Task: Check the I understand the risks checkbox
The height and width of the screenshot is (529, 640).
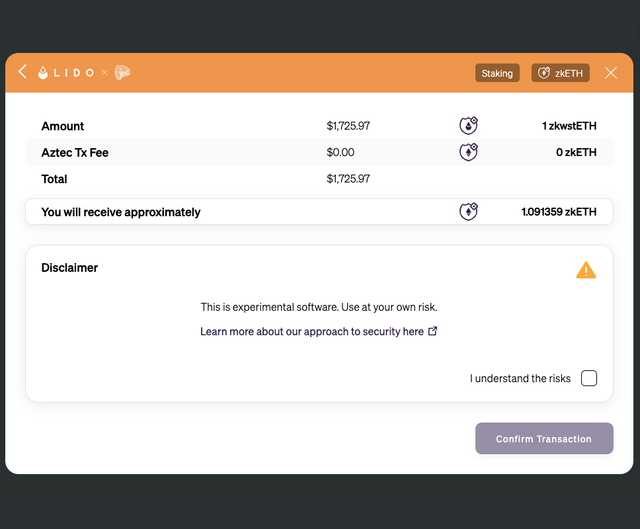Action: (589, 378)
